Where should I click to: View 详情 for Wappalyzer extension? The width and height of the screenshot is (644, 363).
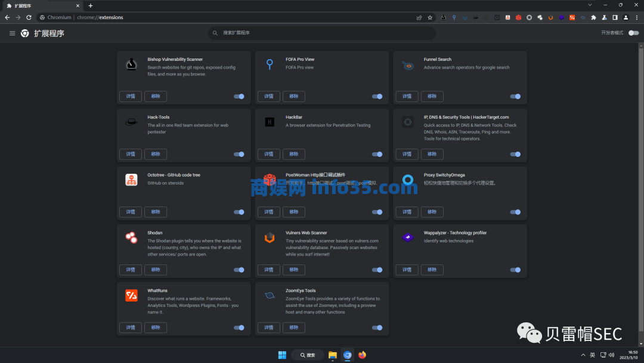(407, 270)
